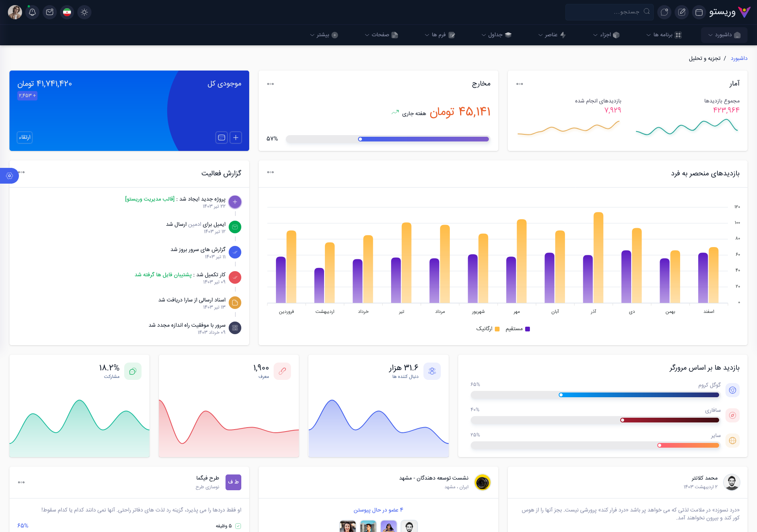
Task: Click the Chrome browser icon
Action: click(733, 390)
